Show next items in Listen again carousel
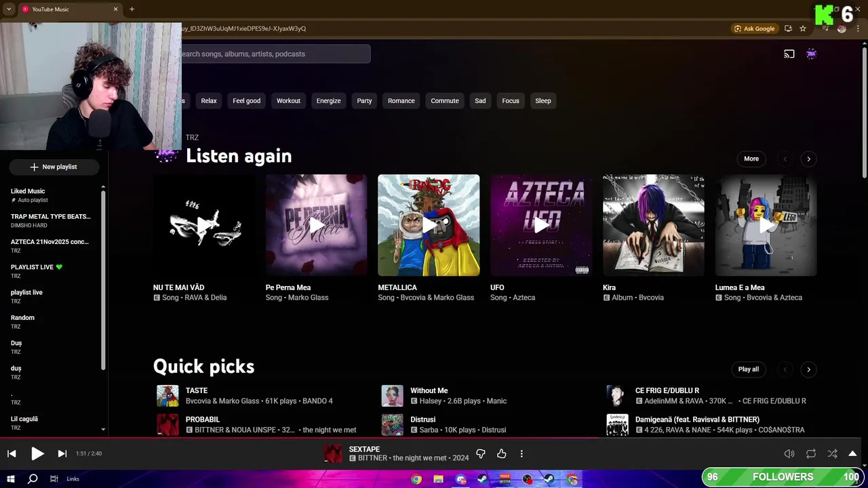Viewport: 868px width, 488px height. click(808, 159)
